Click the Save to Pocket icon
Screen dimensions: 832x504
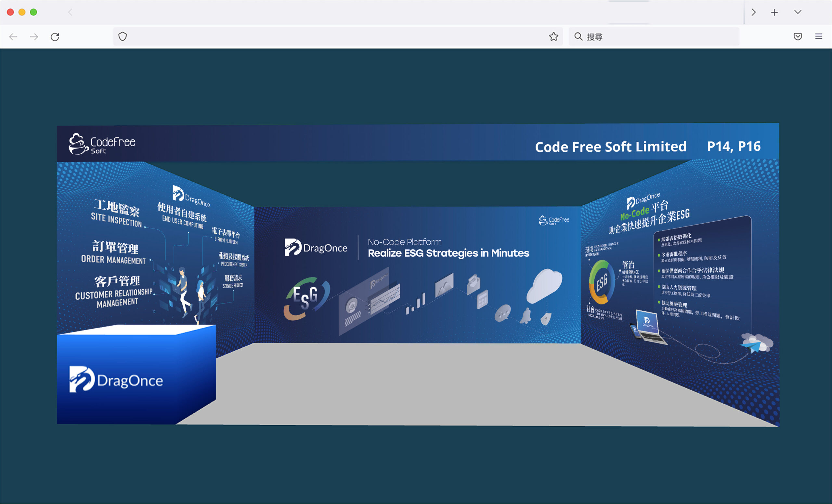798,36
